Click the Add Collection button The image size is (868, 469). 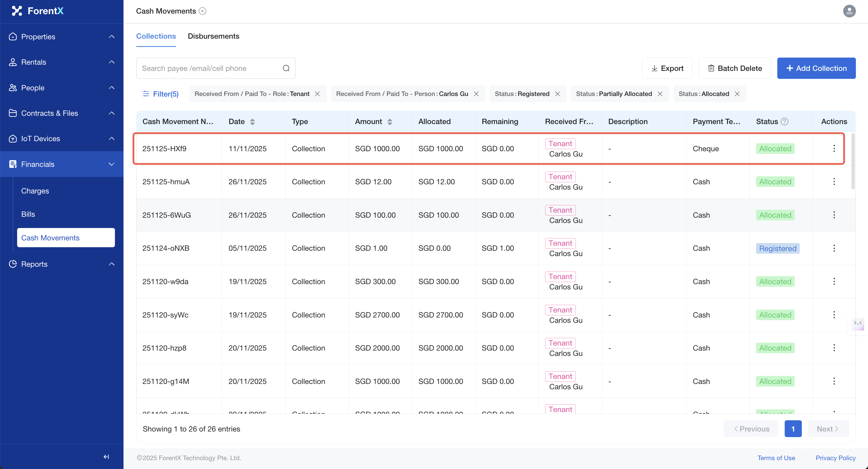click(x=816, y=69)
